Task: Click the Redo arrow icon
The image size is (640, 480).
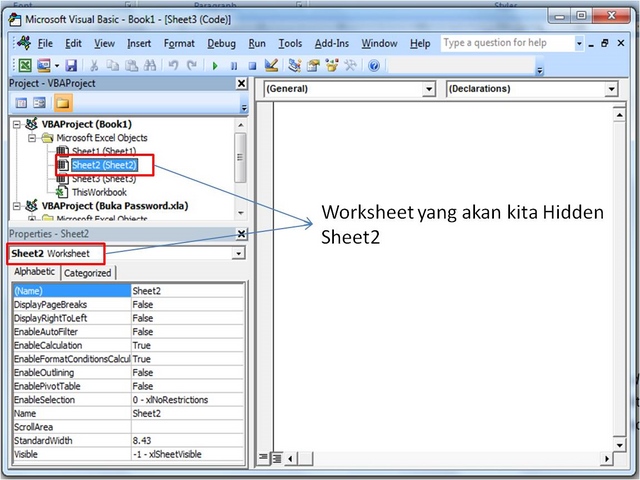Action: [192, 65]
